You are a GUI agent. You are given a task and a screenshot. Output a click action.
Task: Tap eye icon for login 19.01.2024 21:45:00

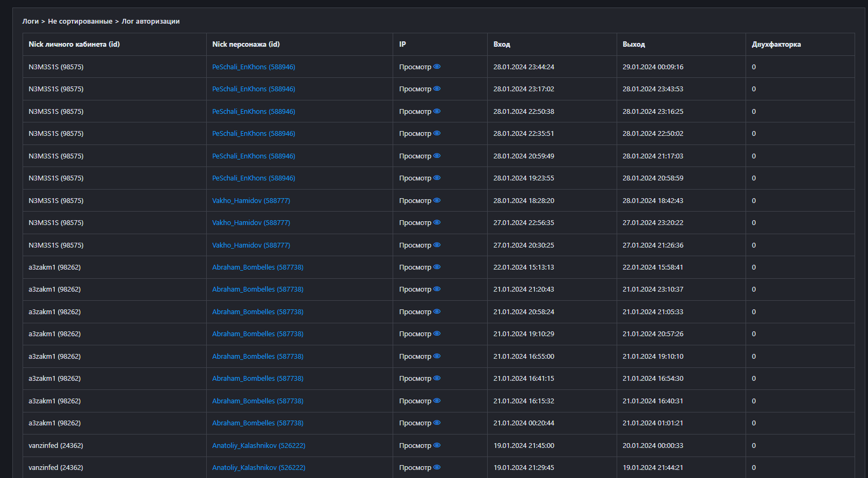coord(437,445)
